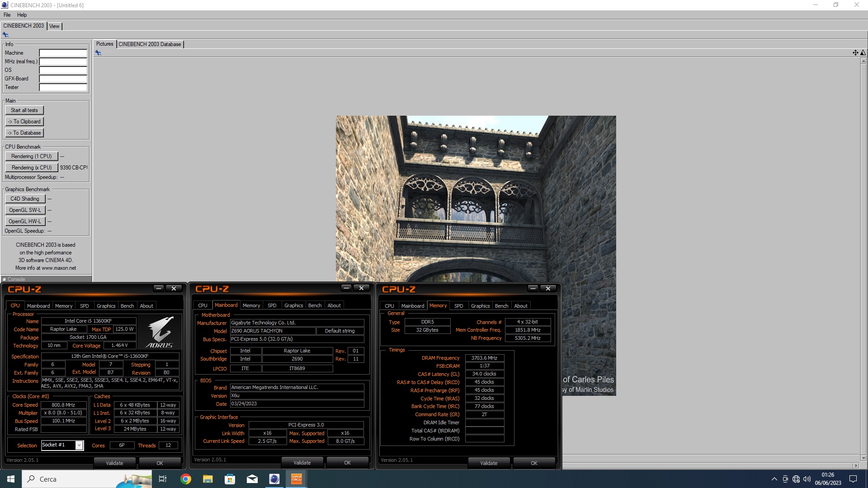Switch to the View tab in Cinebench
This screenshot has height=488, width=868.
[54, 26]
